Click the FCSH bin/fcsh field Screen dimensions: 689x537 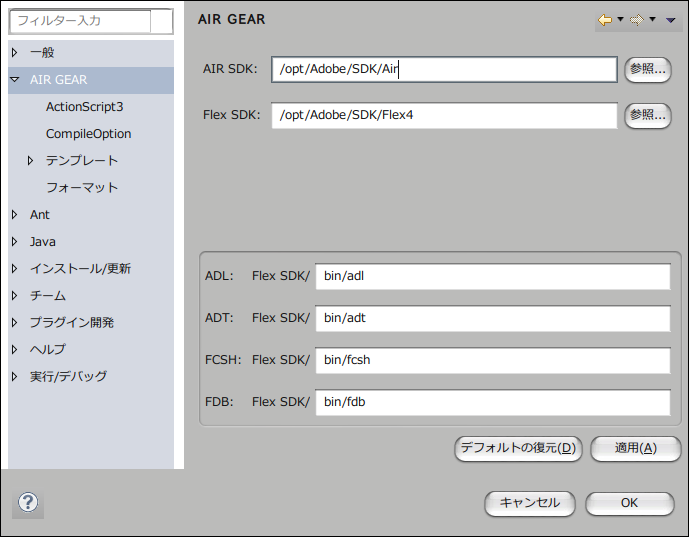(493, 360)
